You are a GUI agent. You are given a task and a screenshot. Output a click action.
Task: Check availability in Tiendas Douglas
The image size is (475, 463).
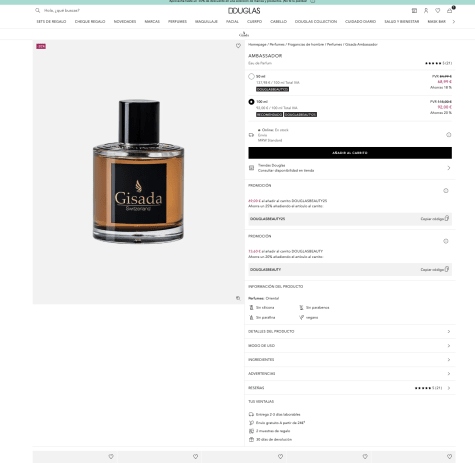[x=350, y=168]
